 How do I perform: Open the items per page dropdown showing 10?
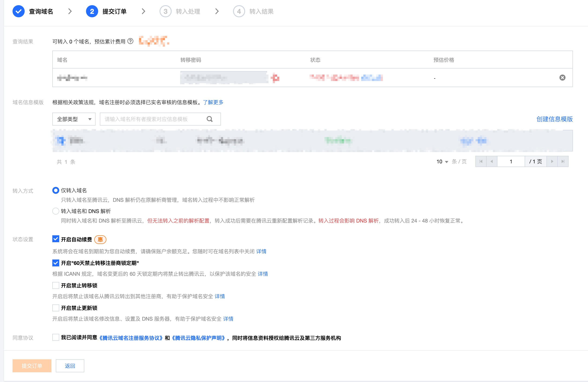[442, 161]
